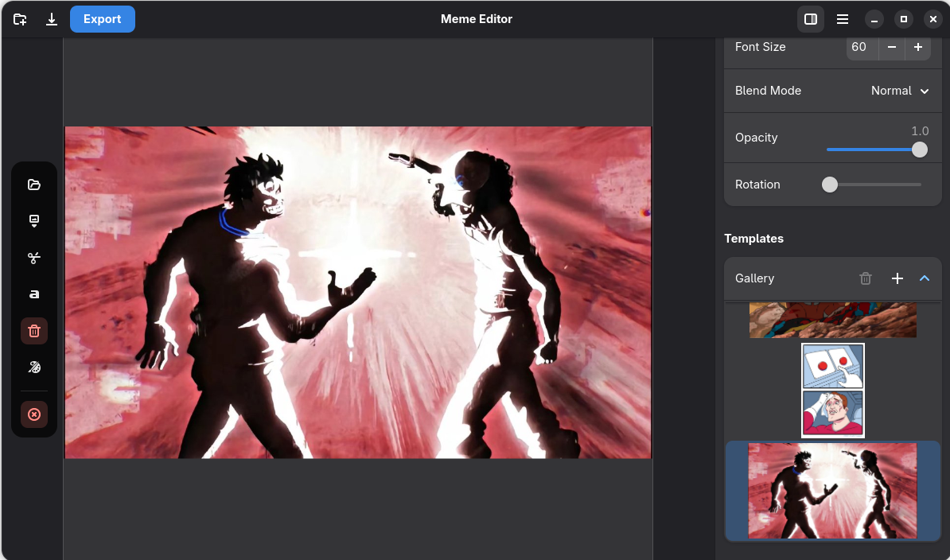Maximize the Meme Editor window
The height and width of the screenshot is (560, 950).
[x=903, y=19]
